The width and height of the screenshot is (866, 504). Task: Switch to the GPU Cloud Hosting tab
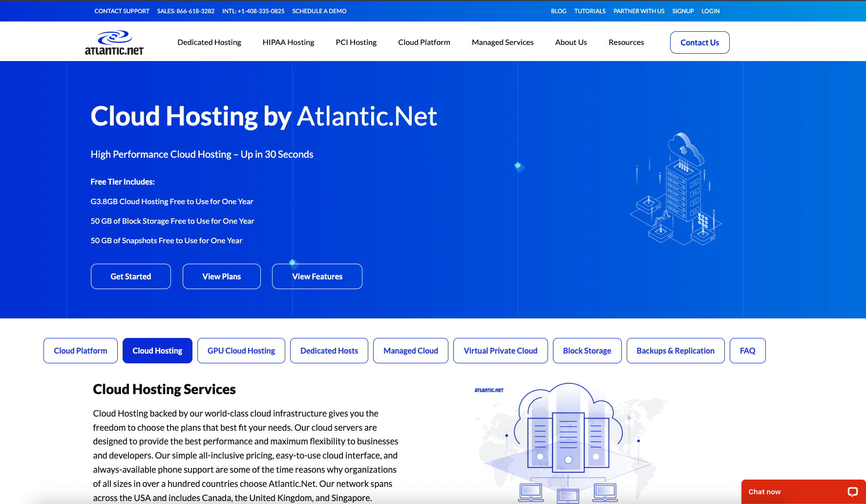[241, 350]
